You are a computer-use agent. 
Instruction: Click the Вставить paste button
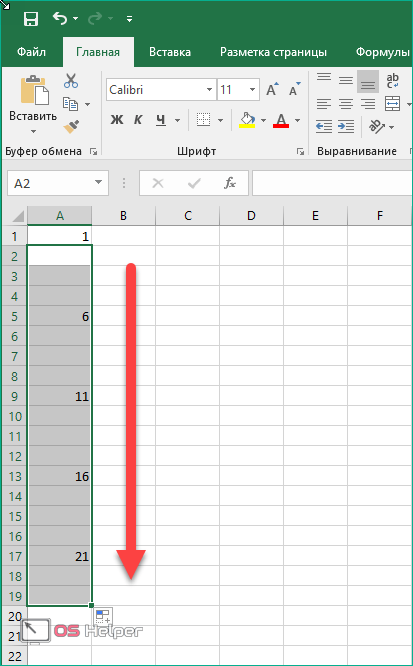click(x=33, y=104)
